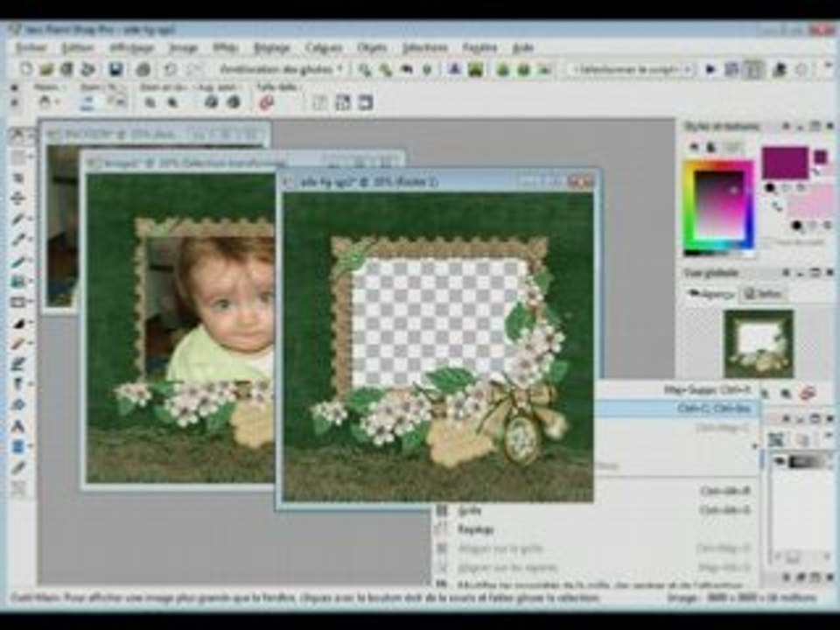The height and width of the screenshot is (630, 840).
Task: Click the red actual size icon
Action: tap(266, 102)
